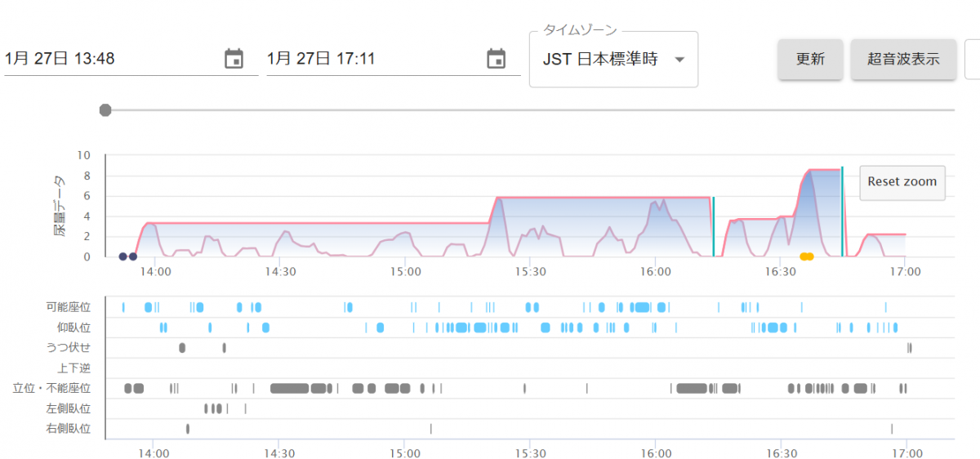Screen dimensions: 980x459
Task: Click the 15:30 tick label on upper chart
Action: point(531,271)
